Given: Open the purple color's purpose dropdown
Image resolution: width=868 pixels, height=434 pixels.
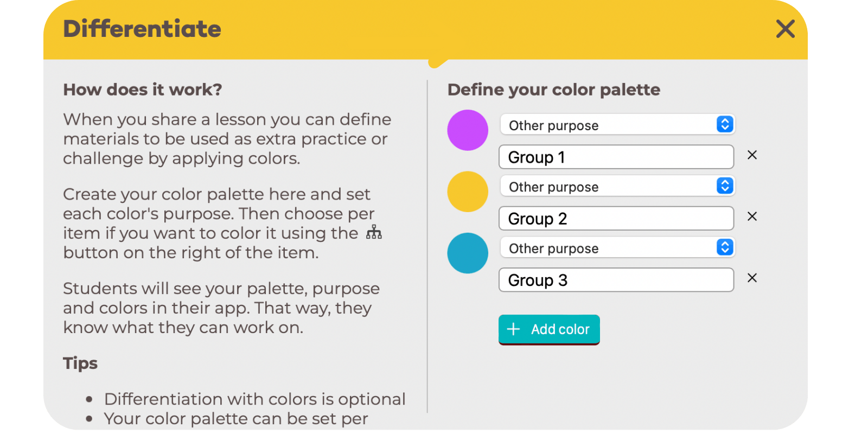Looking at the screenshot, I should 617,125.
